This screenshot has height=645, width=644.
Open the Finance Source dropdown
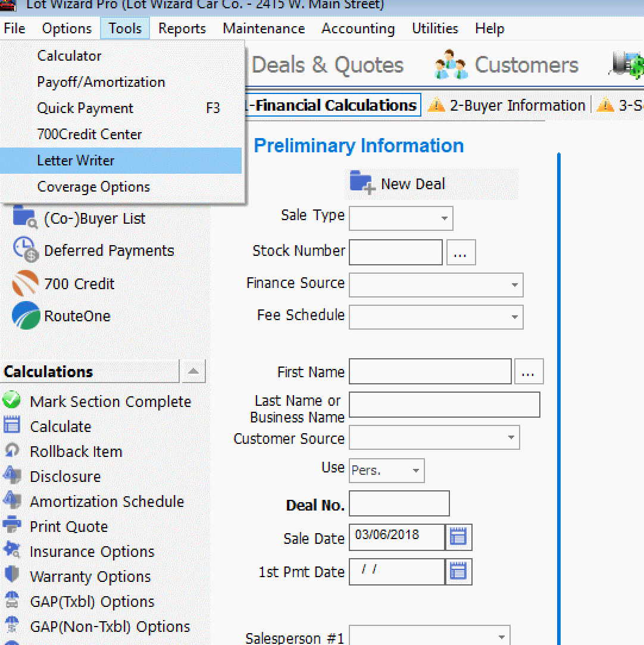(514, 285)
